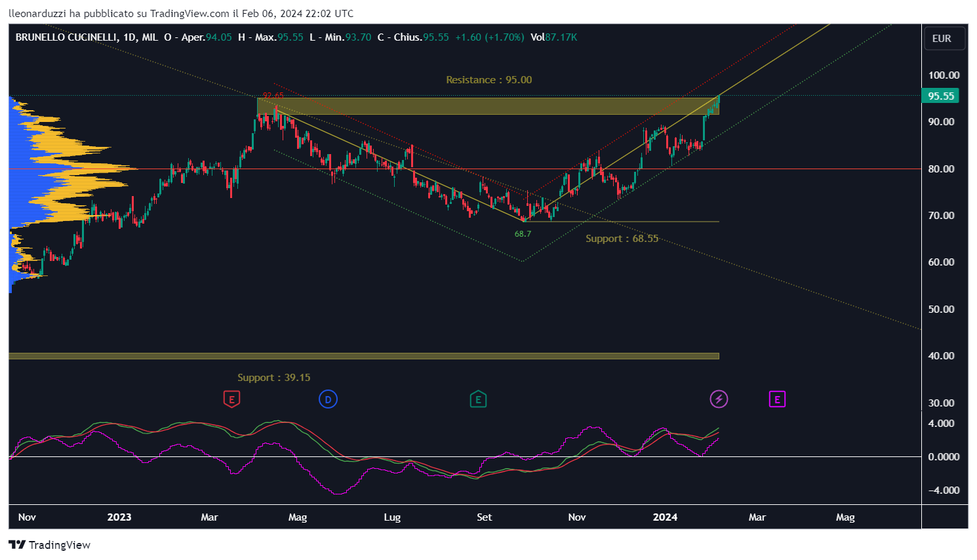Click the 40.00 price axis label
Viewport: 977px width, 560px height.
(941, 356)
